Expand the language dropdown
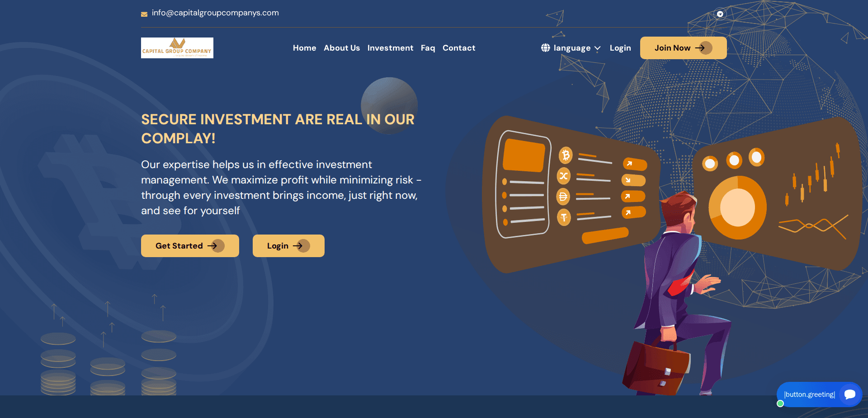The height and width of the screenshot is (418, 868). pos(598,48)
